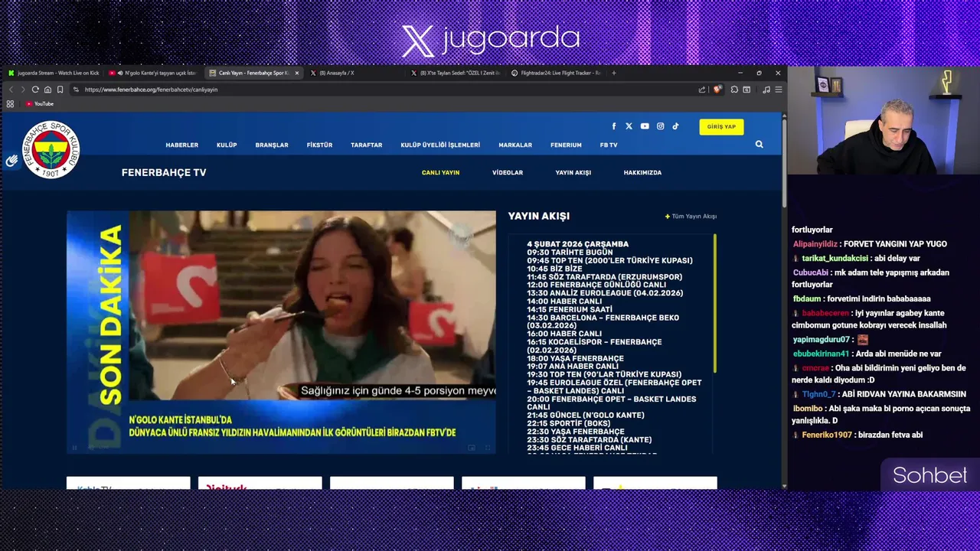Click the yellow GİRİŞ YAP button
The width and height of the screenshot is (980, 551).
[x=721, y=127]
